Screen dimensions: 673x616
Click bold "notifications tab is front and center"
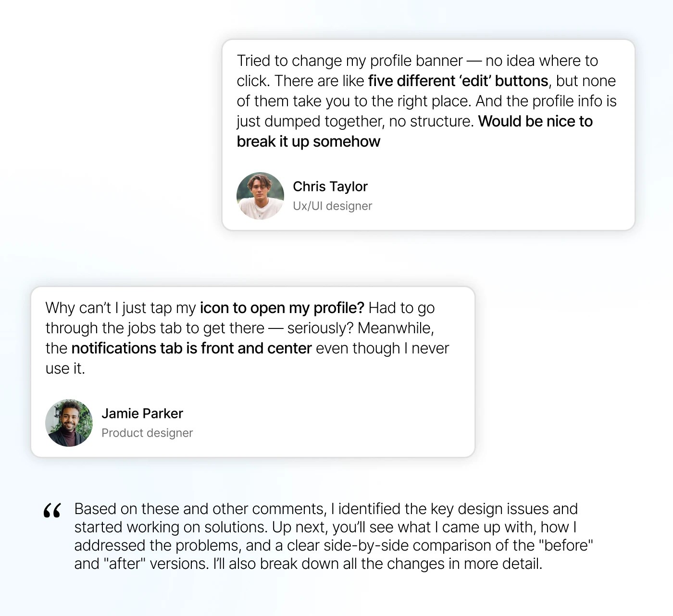[x=192, y=348]
